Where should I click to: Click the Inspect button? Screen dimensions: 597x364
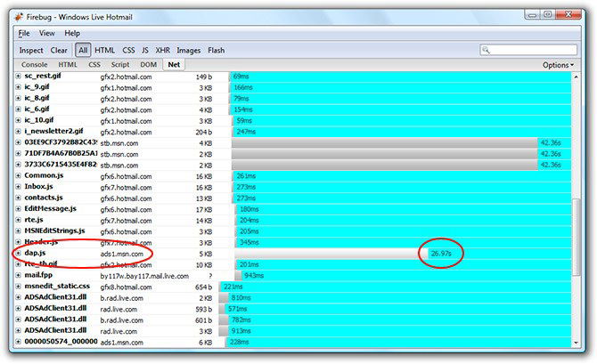pos(31,50)
